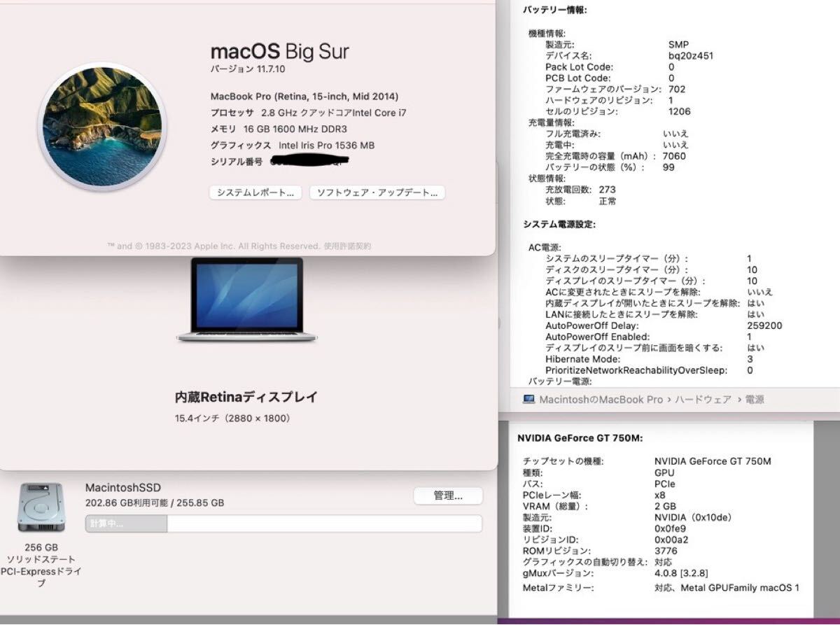Image resolution: width=840 pixels, height=625 pixels.
Task: Click the NVIDIA GeForce GT 750M heading
Action: coord(580,438)
